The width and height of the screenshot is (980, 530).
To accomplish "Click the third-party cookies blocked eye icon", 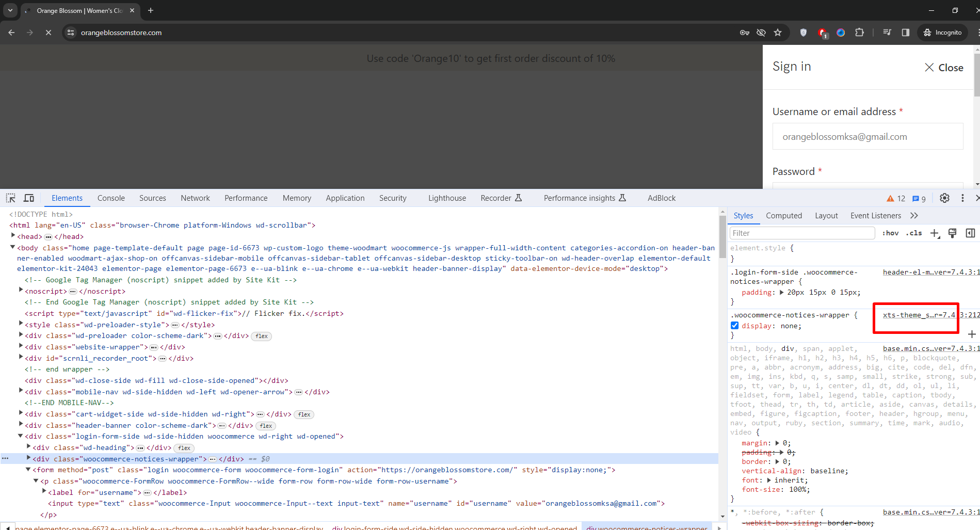I will point(761,33).
